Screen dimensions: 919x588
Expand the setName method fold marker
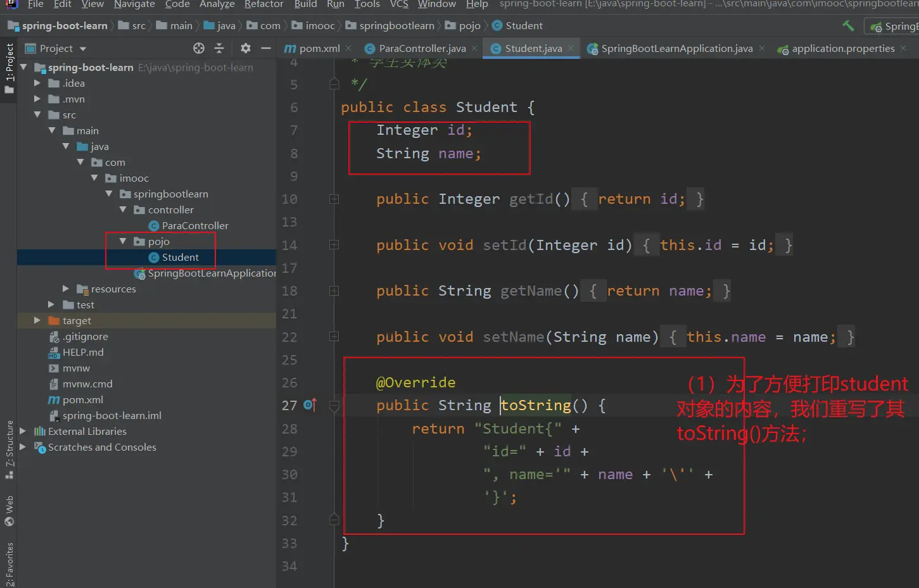pos(334,337)
